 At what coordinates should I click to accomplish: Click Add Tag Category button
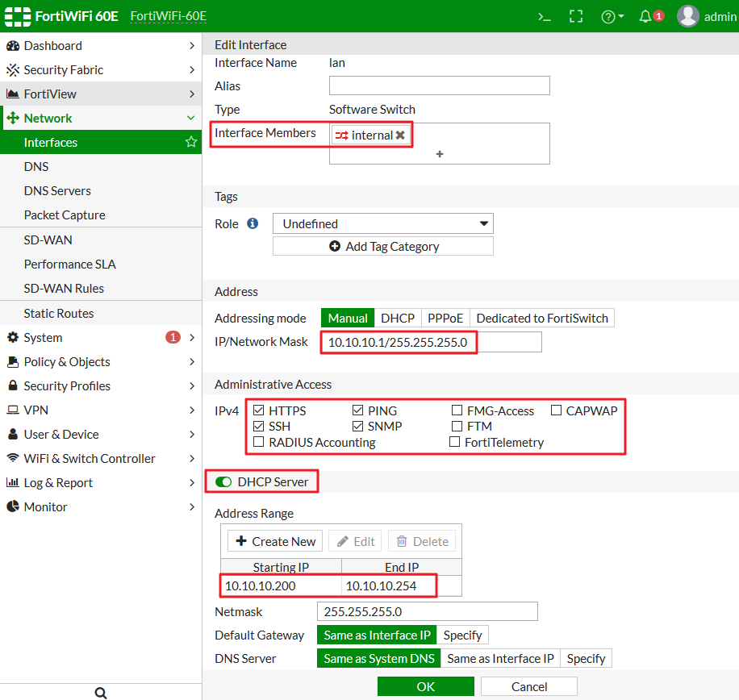(382, 246)
